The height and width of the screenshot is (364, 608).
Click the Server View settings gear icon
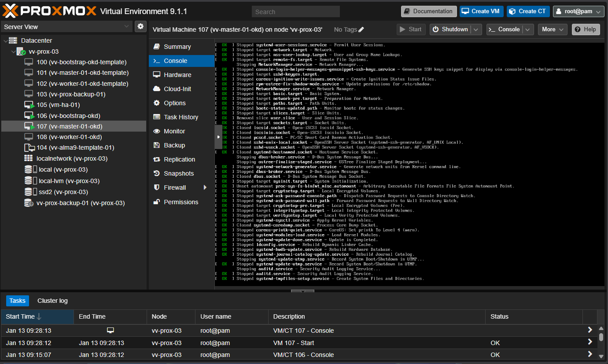pos(140,26)
